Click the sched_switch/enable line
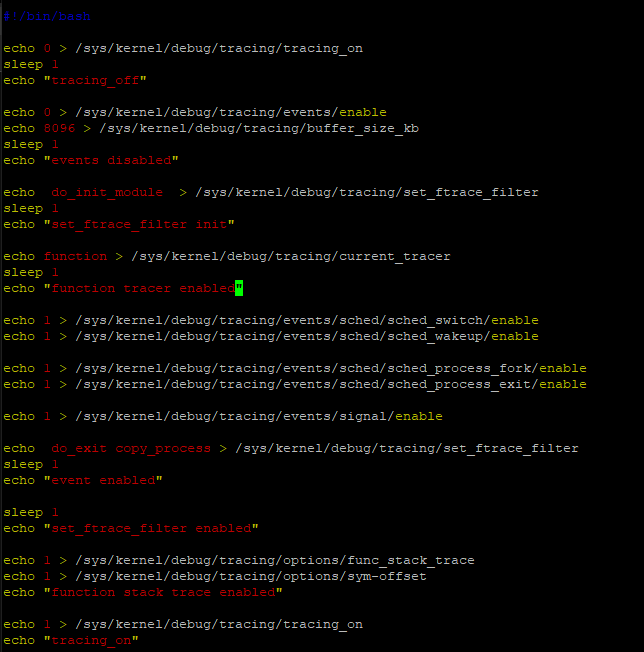This screenshot has width=644, height=652. pyautogui.click(x=271, y=321)
